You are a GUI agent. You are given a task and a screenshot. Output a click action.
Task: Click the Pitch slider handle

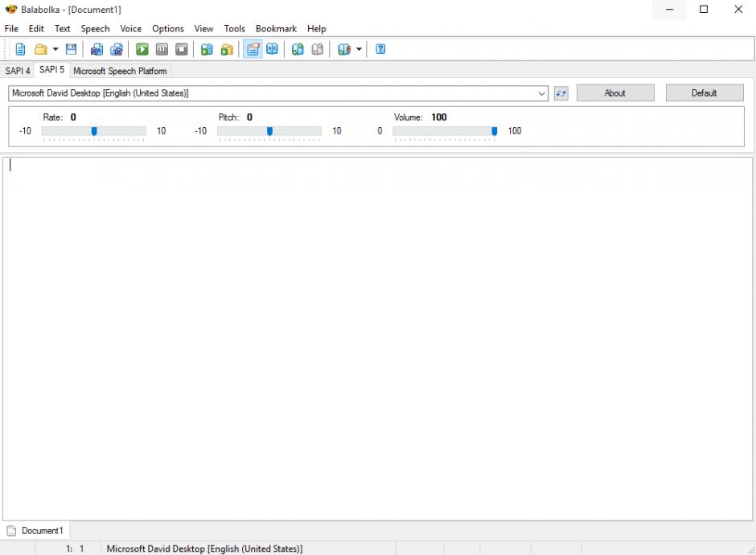270,131
